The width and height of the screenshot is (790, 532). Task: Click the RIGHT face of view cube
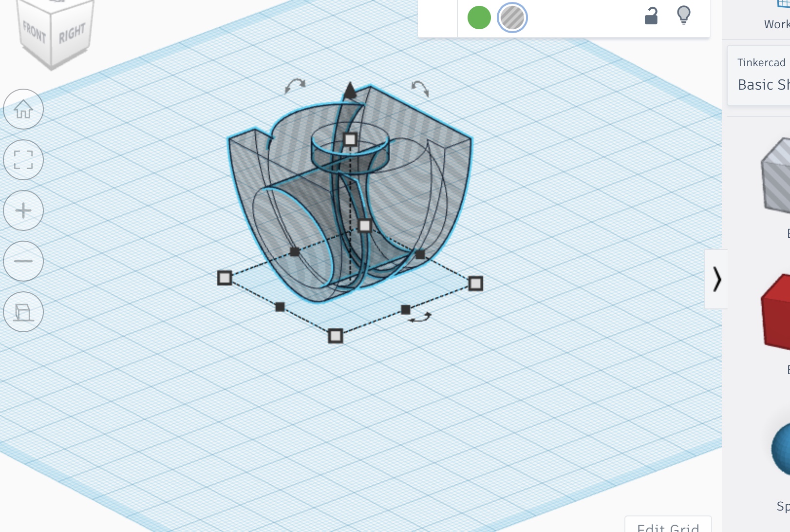point(72,33)
